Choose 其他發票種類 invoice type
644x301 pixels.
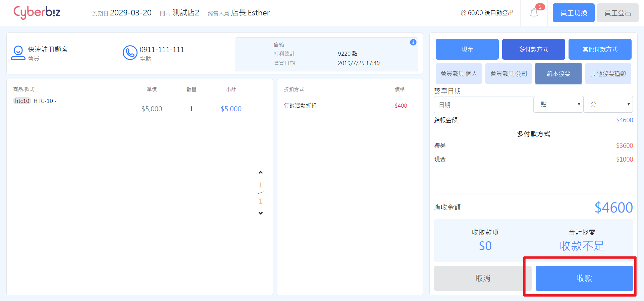(608, 74)
